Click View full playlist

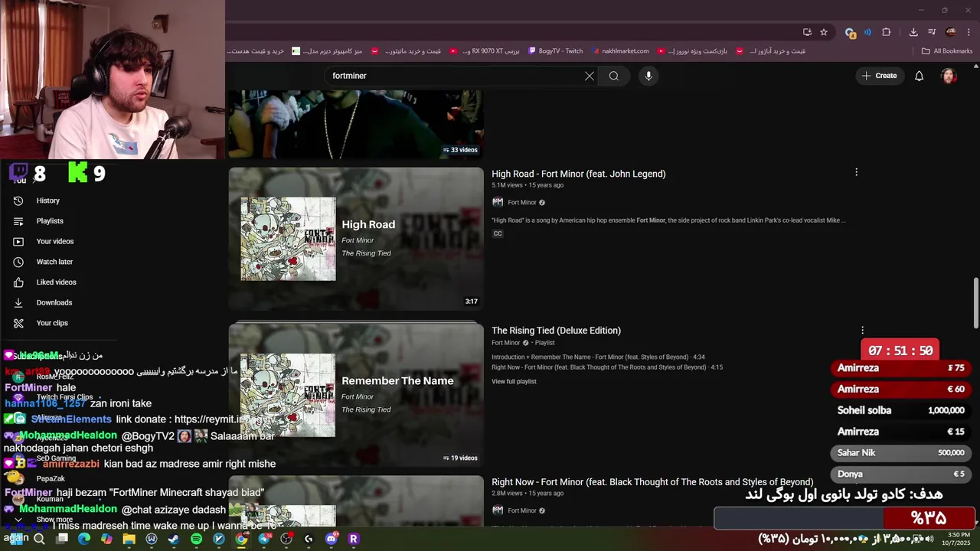click(x=514, y=382)
